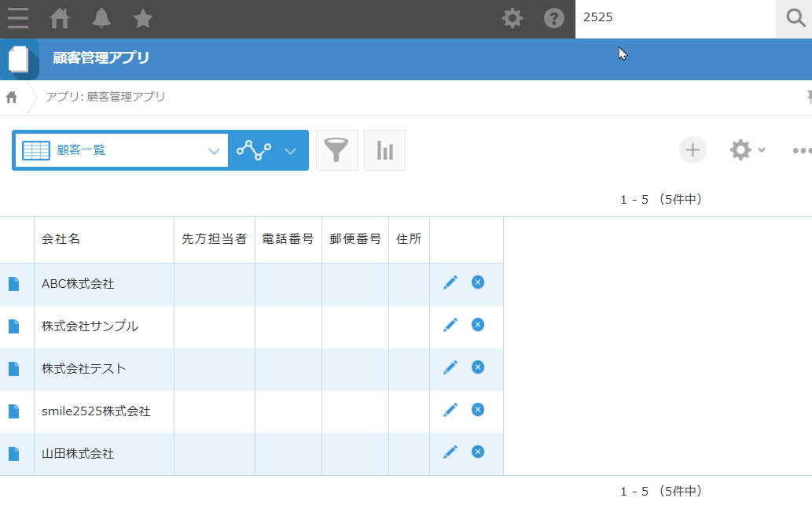Delete the 山田株式会社 record

point(477,452)
